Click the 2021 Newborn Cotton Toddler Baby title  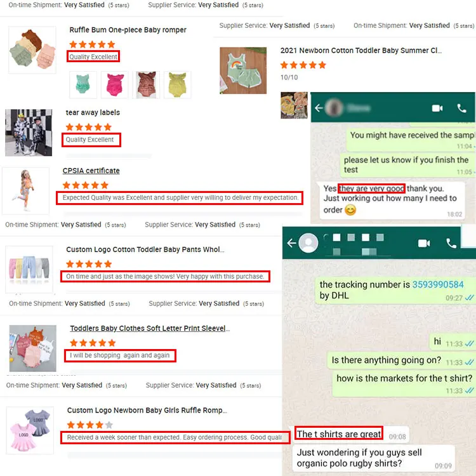pos(361,50)
